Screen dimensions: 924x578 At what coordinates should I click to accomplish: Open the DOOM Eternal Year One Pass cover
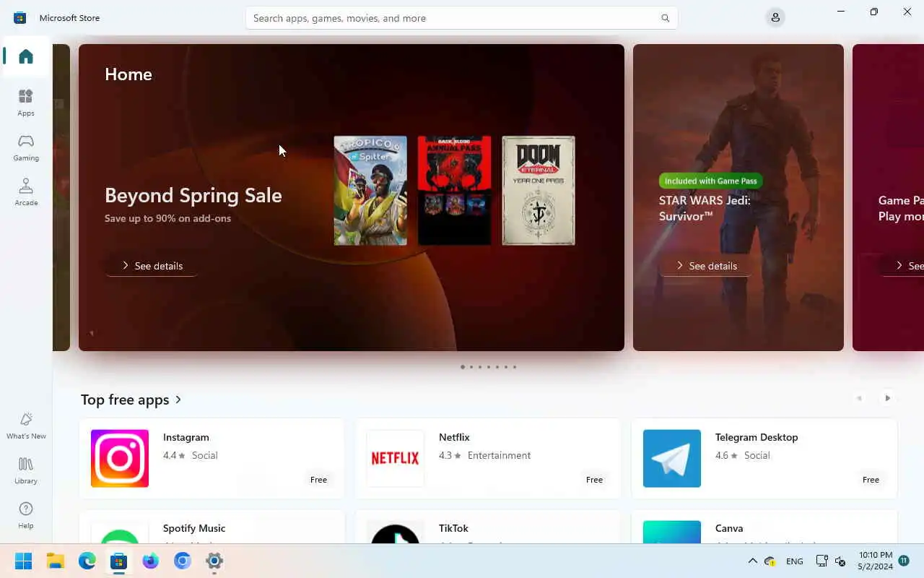(539, 191)
